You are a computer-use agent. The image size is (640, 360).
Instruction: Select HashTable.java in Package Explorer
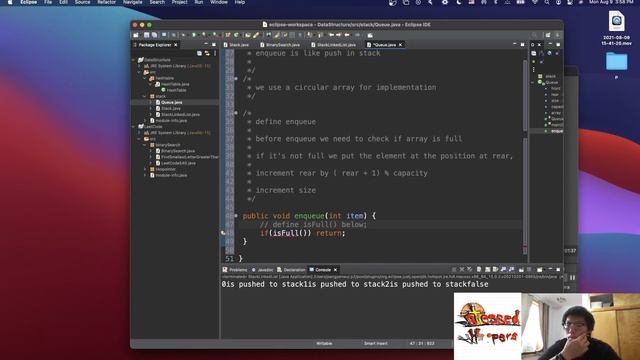[175, 84]
